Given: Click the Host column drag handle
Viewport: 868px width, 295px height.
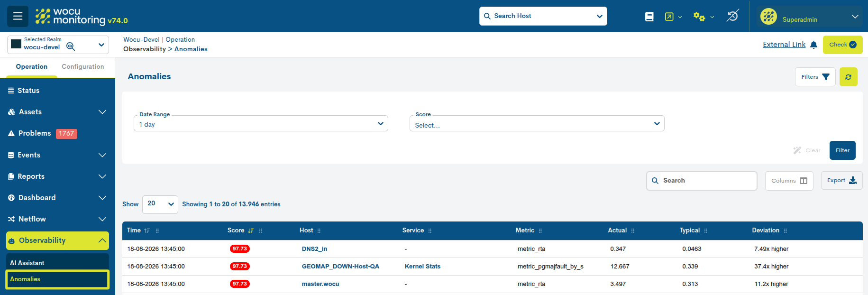Looking at the screenshot, I should point(319,230).
